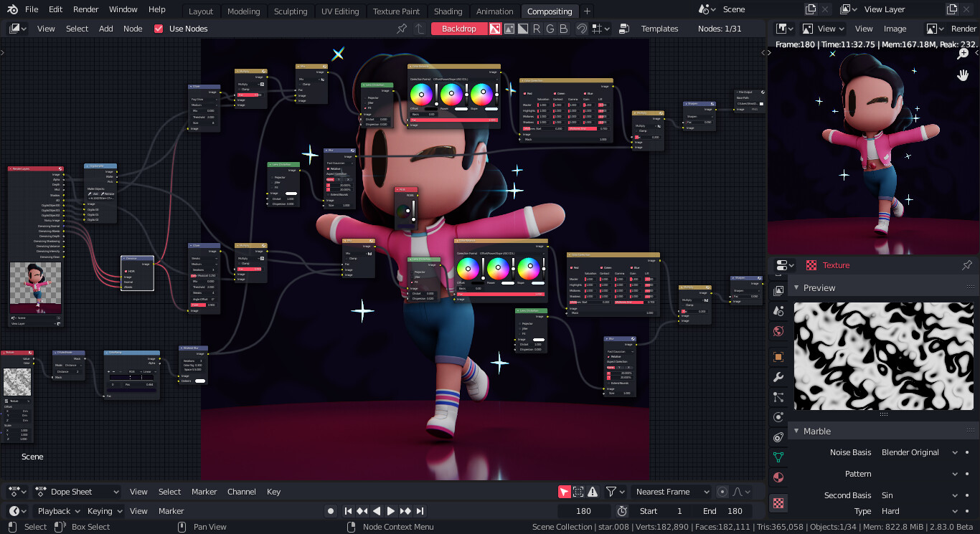Toggle Only Selected in Dope Sheet
The width and height of the screenshot is (980, 534).
tap(565, 492)
